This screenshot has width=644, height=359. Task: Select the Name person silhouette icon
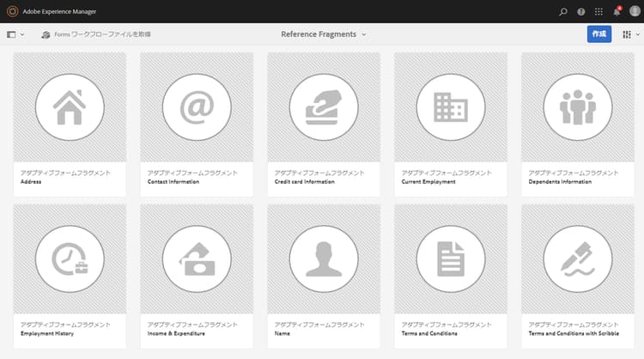click(324, 259)
